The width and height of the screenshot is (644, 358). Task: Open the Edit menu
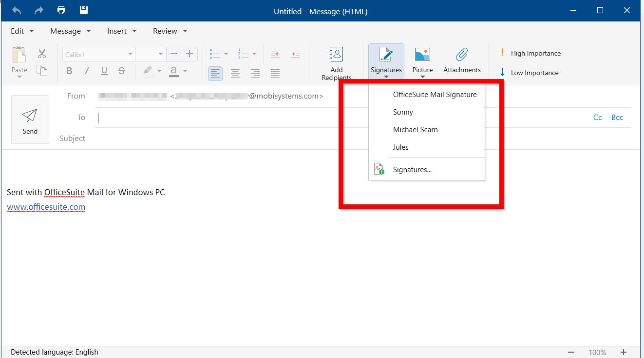[x=22, y=31]
